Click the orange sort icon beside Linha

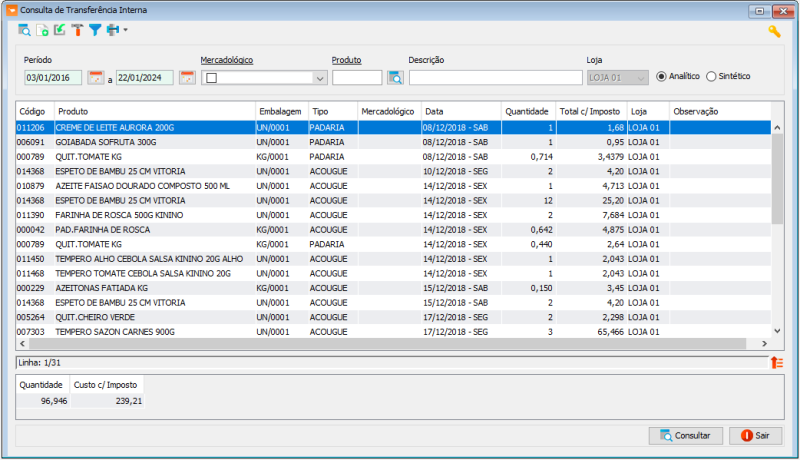click(x=777, y=363)
